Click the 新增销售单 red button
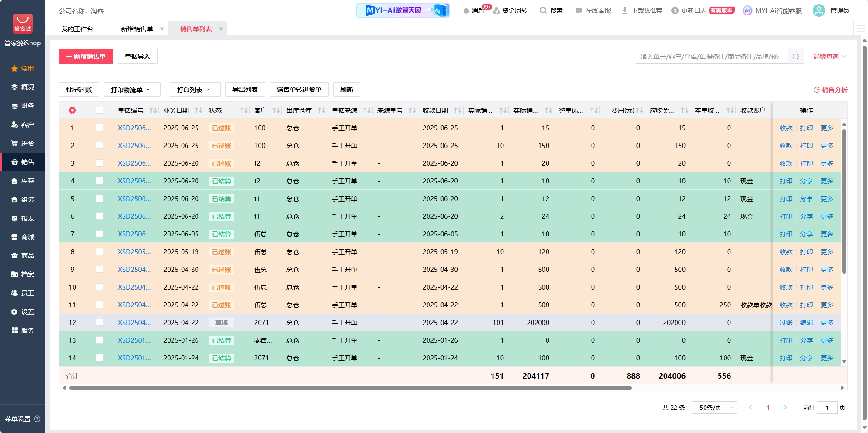 [x=85, y=56]
